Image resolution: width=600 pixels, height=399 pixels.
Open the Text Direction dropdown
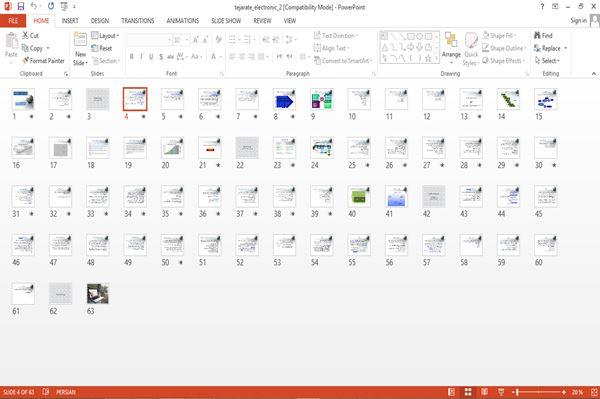point(336,36)
